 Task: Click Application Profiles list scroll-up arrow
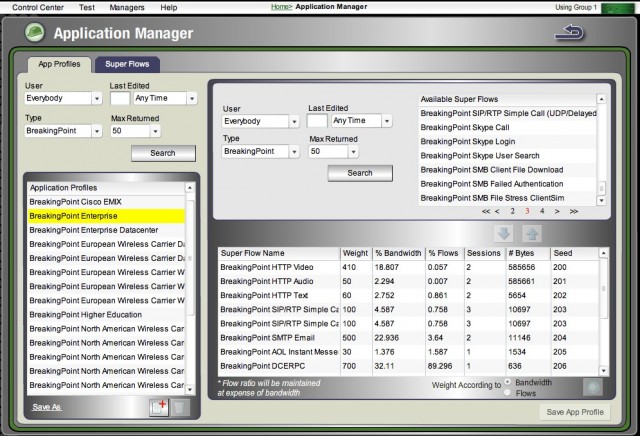pos(190,187)
